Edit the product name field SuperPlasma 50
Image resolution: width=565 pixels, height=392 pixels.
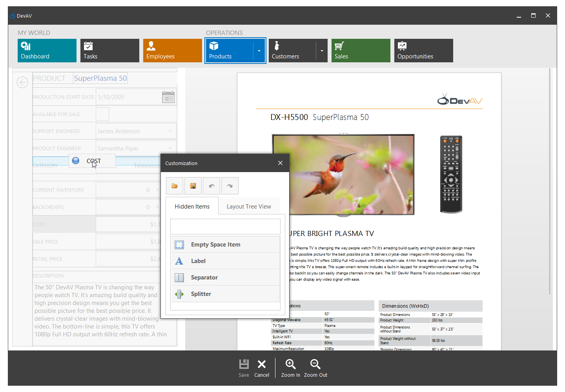coord(100,78)
